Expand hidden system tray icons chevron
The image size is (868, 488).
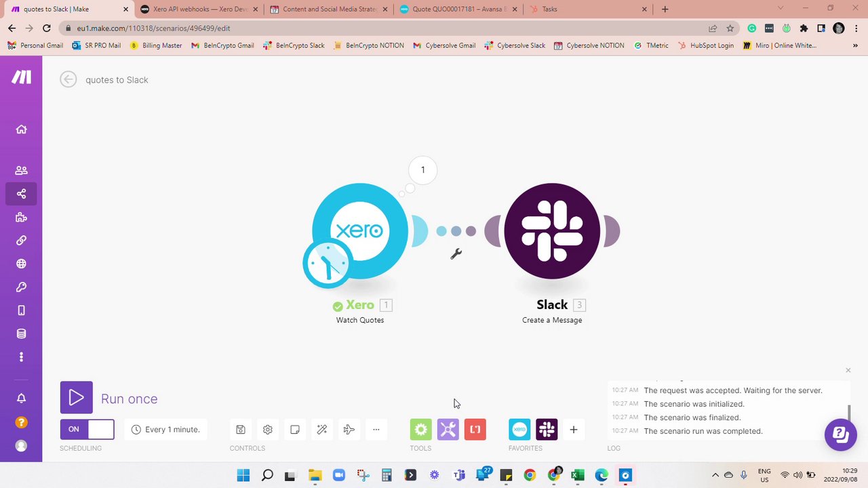(x=715, y=475)
